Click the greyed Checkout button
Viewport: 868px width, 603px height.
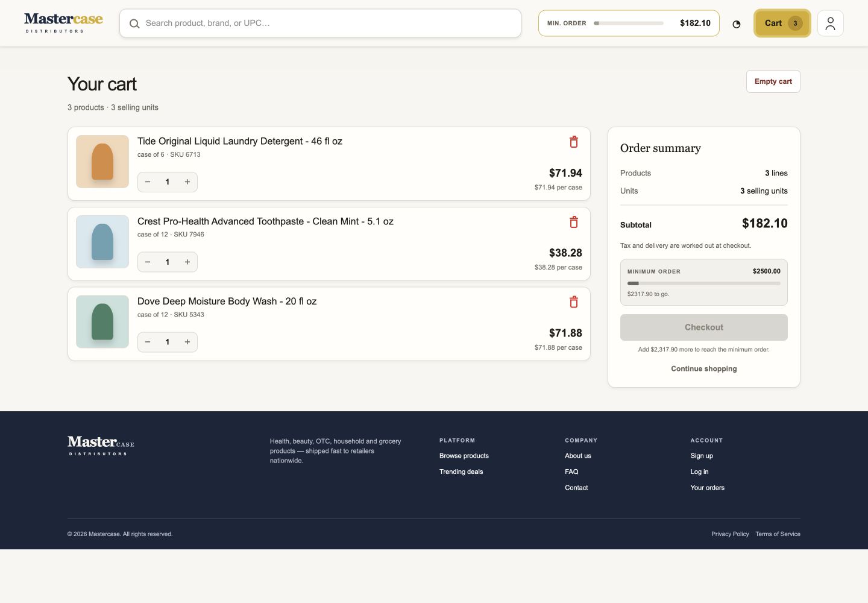pos(704,327)
